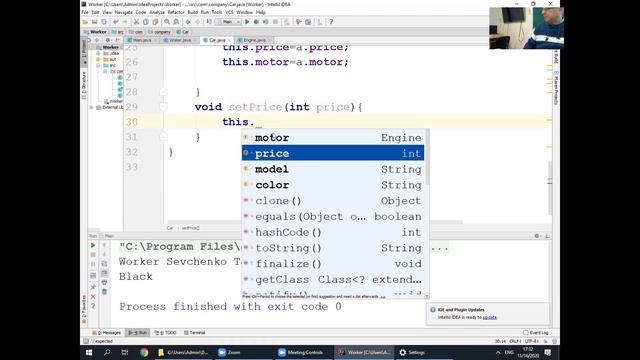Select the clone() completion suggestion
This screenshot has height=360, width=640.
(333, 200)
